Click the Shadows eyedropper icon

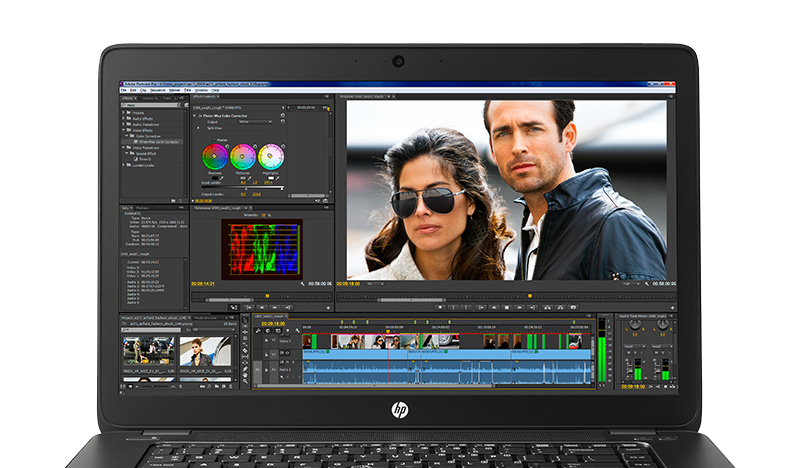point(221,178)
